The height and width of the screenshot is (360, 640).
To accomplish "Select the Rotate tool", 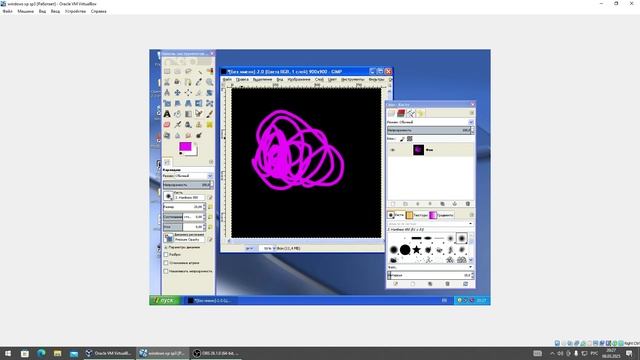I will coord(209,93).
